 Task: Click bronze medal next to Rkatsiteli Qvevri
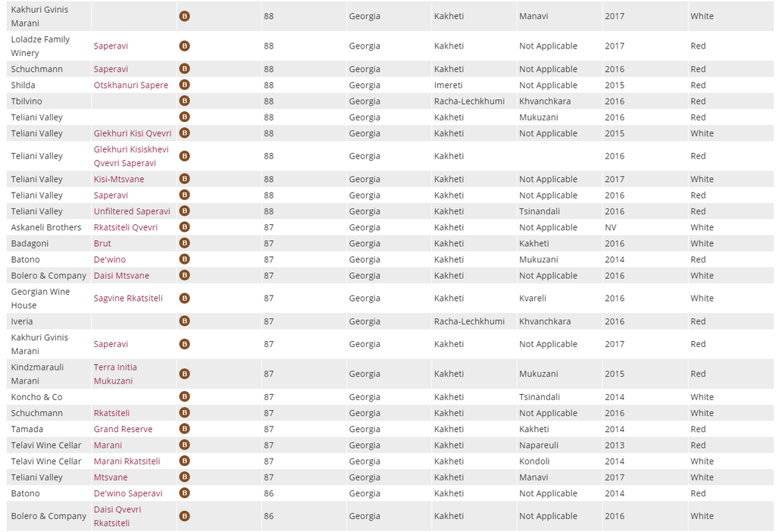click(184, 227)
